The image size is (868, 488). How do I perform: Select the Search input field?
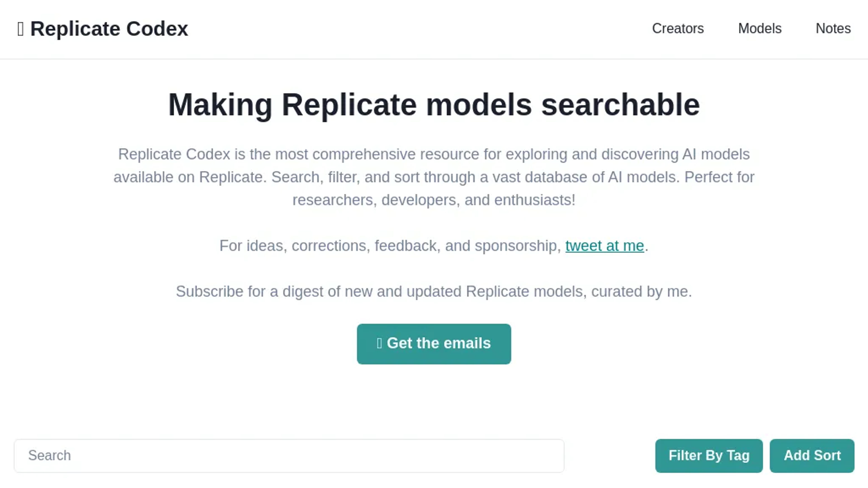click(288, 455)
